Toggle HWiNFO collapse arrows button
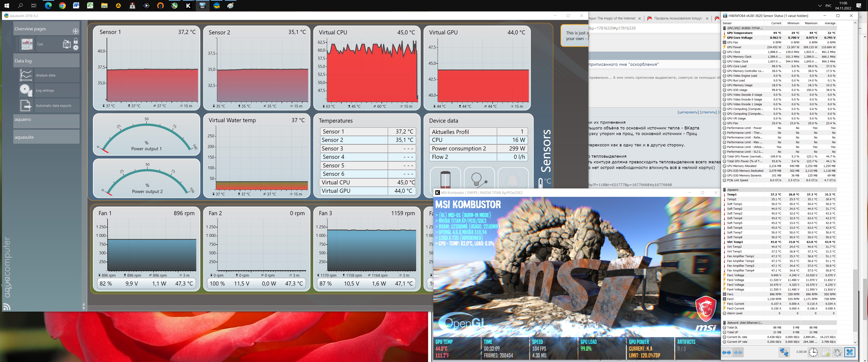This screenshot has height=362, width=868. 738,352
